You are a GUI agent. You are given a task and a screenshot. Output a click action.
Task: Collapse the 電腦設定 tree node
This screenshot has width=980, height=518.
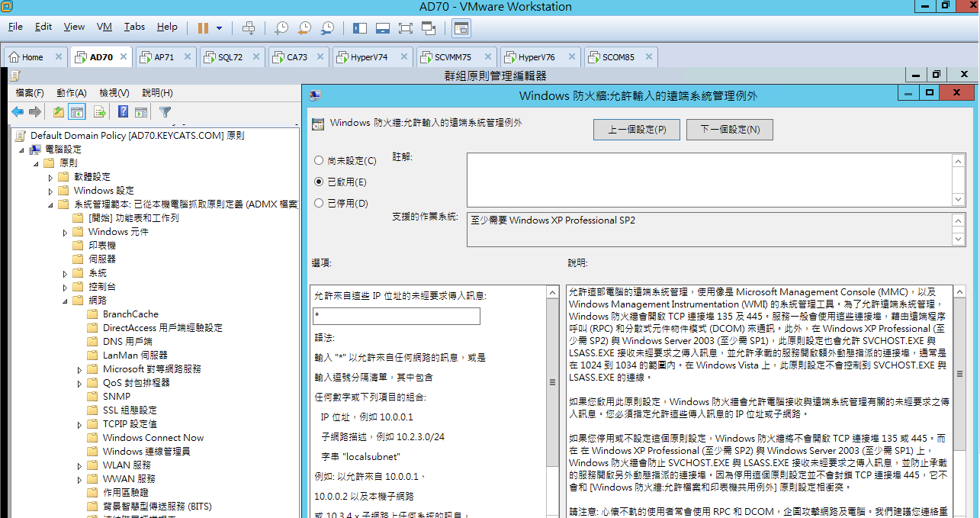pyautogui.click(x=22, y=150)
